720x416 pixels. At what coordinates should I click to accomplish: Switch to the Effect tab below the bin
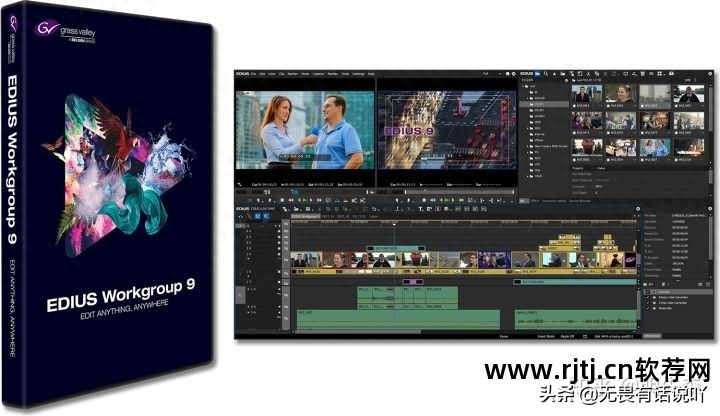[x=536, y=202]
